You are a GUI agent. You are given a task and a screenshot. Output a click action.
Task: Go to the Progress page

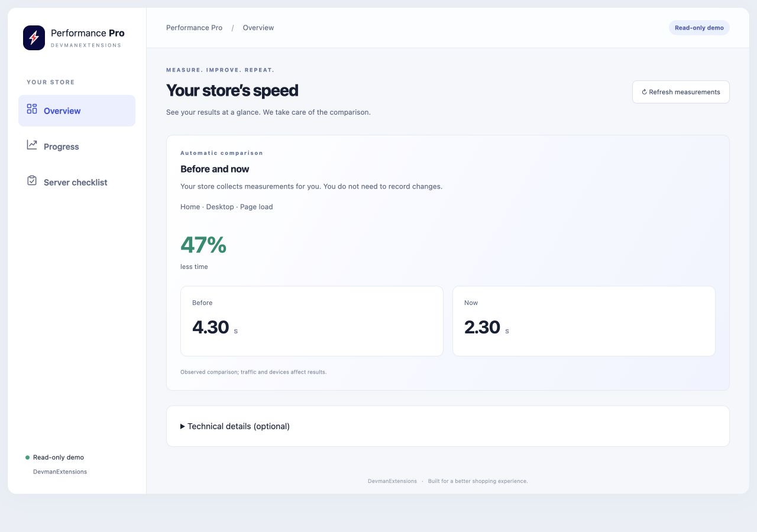pyautogui.click(x=77, y=147)
